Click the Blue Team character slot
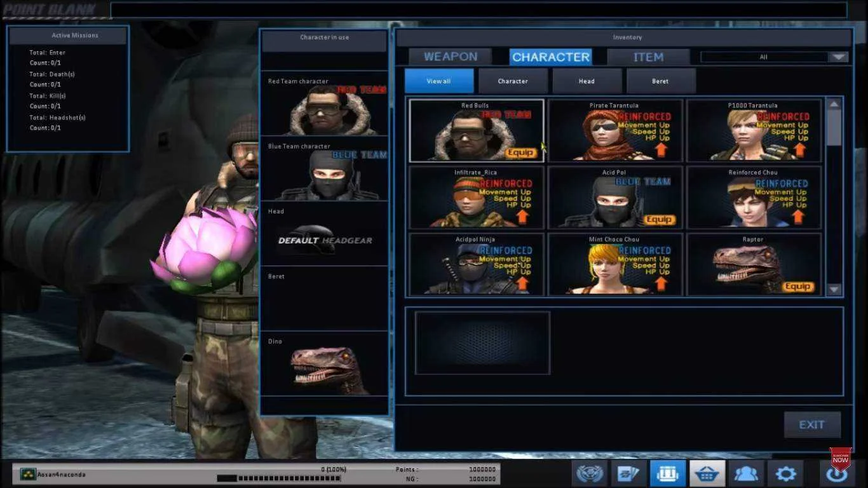 (x=324, y=170)
